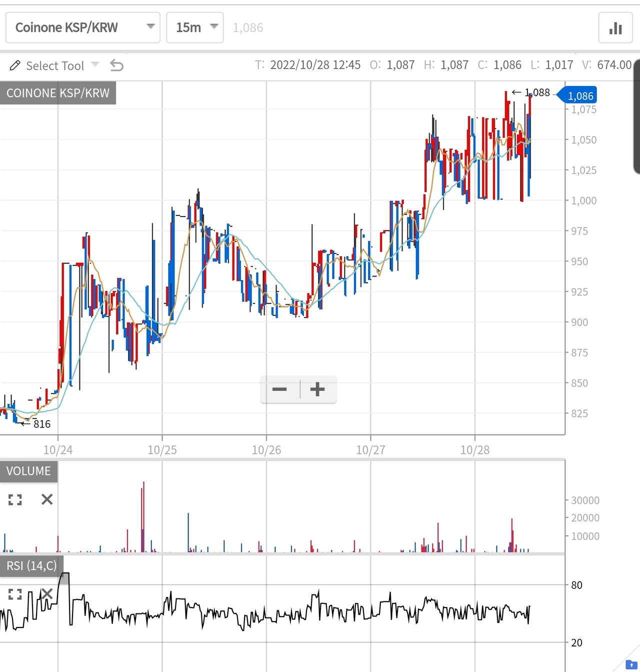This screenshot has width=640, height=672.
Task: Click the 10000 volume axis label
Action: (585, 536)
